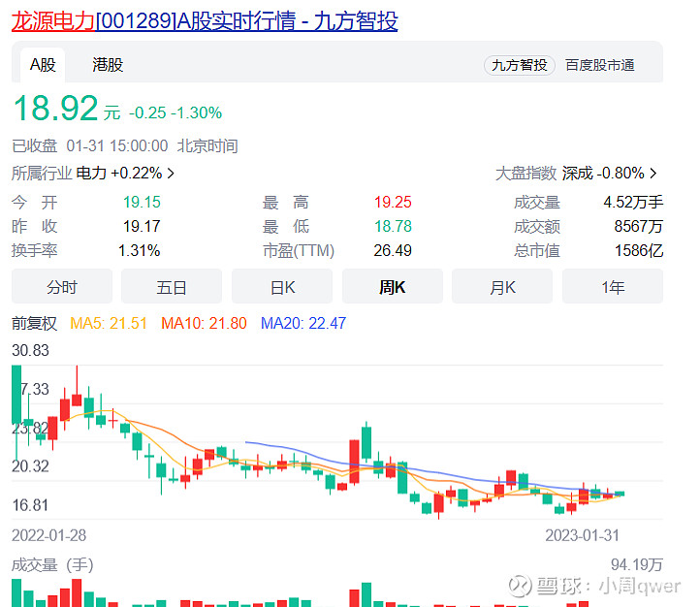Click the 前复权 adjustment label
Image resolution: width=700 pixels, height=607 pixels.
34,323
